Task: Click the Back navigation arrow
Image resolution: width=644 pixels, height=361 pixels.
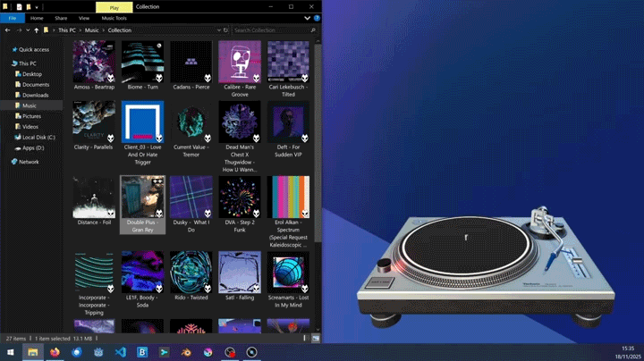Action: pos(8,30)
